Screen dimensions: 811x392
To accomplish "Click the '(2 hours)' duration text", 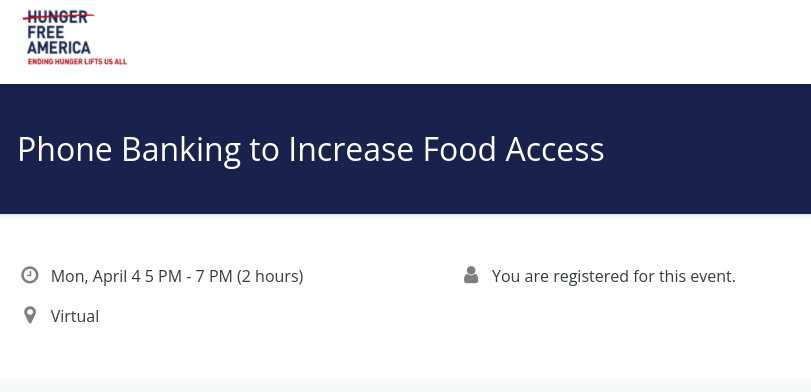I will 270,276.
